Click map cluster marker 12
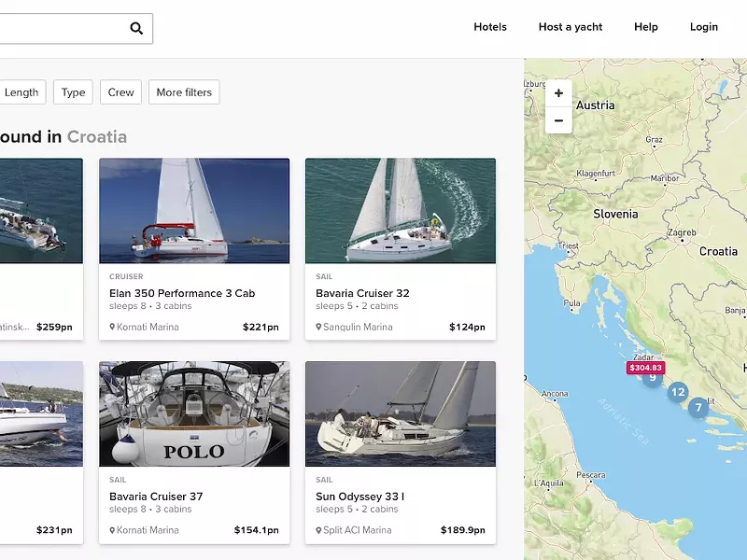The height and width of the screenshot is (560, 747). click(x=678, y=392)
